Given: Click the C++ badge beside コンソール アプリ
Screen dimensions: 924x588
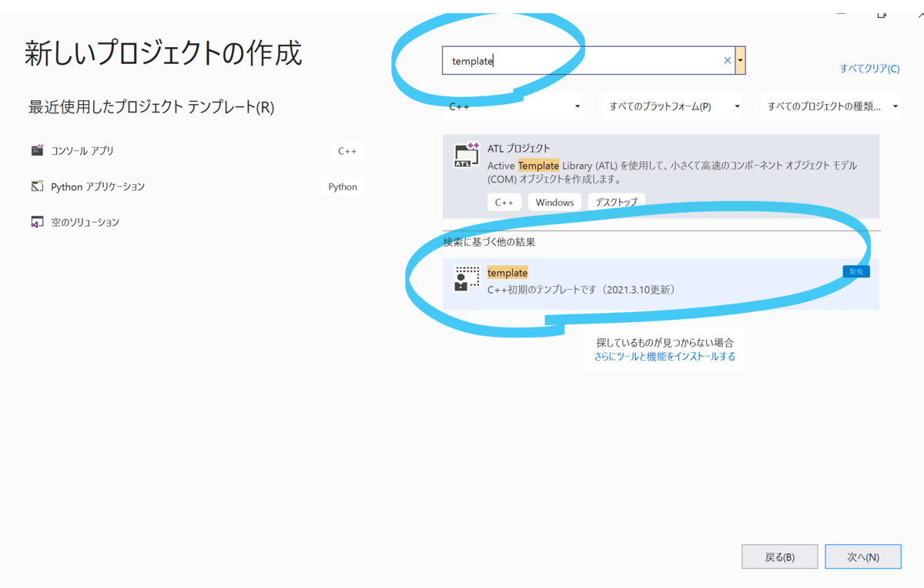Looking at the screenshot, I should [x=347, y=150].
